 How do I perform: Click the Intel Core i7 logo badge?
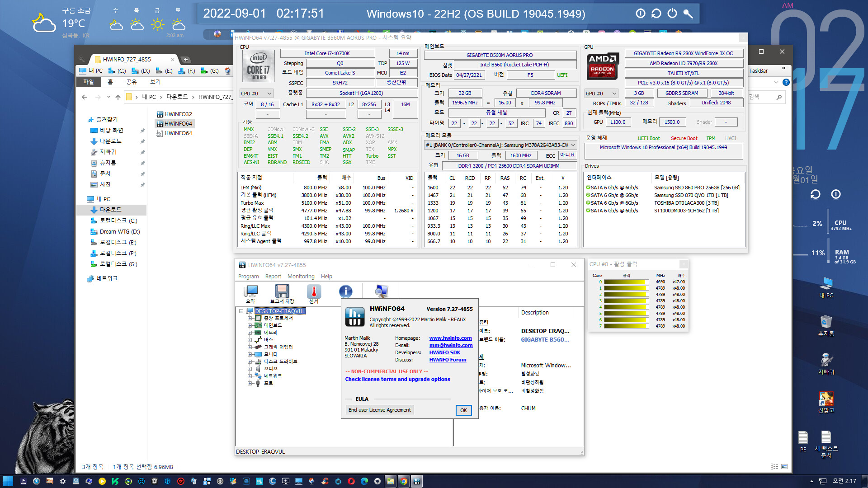[258, 66]
